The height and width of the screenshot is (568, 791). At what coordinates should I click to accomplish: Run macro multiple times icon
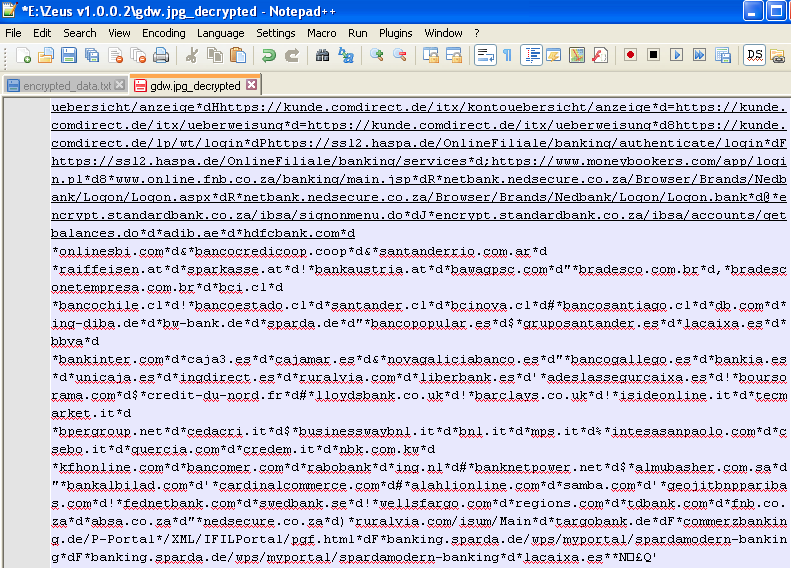(x=699, y=54)
